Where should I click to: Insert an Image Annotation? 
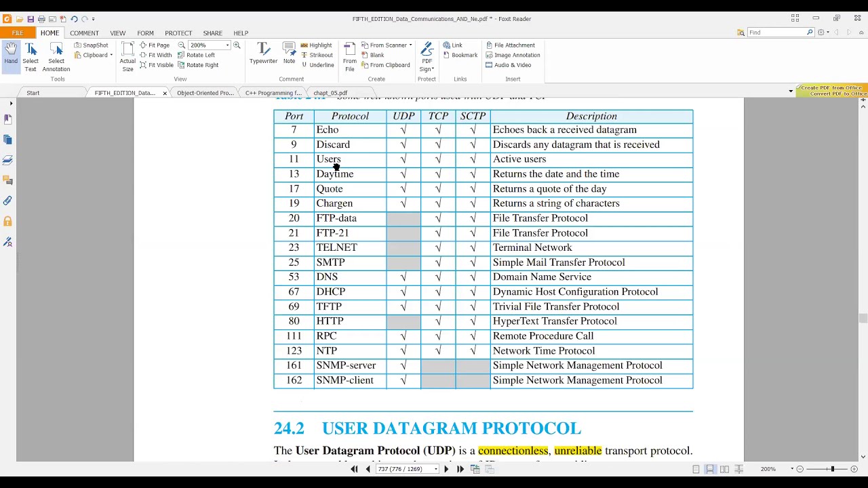point(513,55)
